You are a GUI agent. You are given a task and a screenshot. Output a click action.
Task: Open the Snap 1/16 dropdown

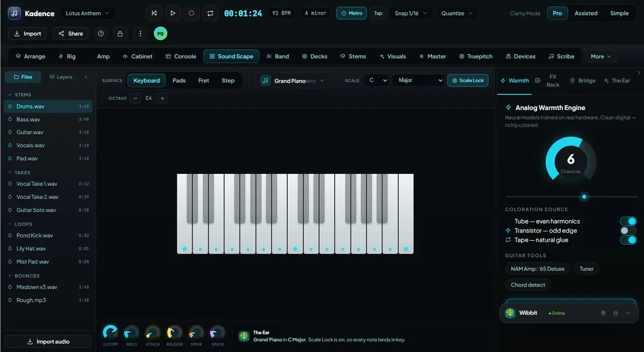click(411, 13)
